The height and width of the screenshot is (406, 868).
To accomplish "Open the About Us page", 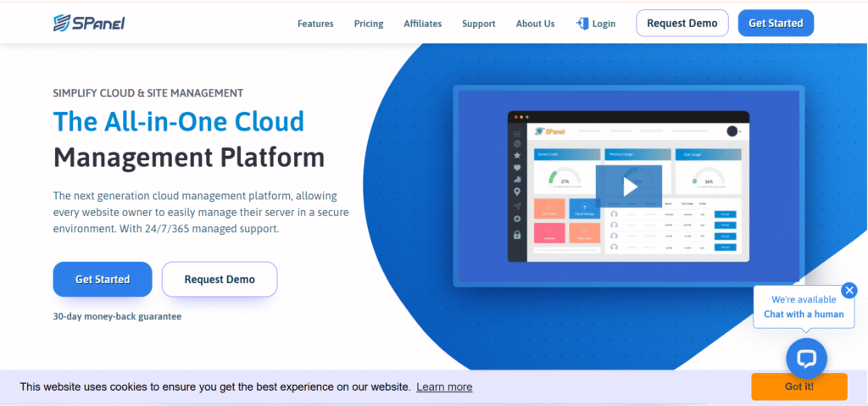I will coord(535,24).
